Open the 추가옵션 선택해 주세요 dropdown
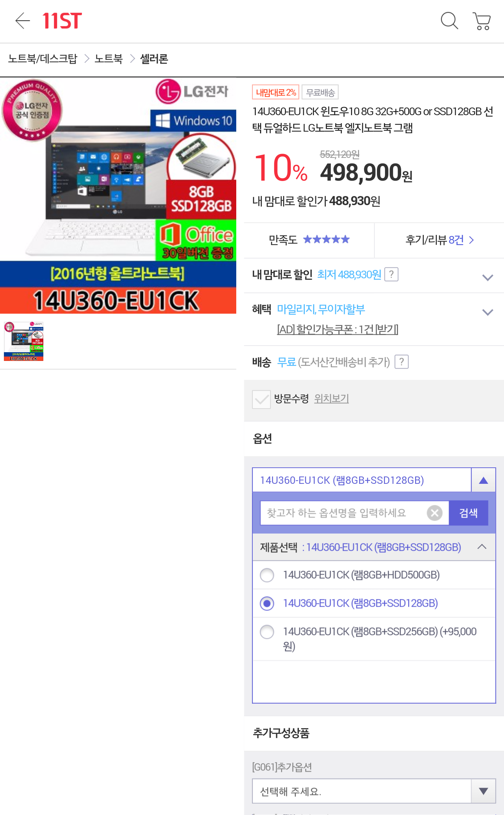The width and height of the screenshot is (504, 815). (x=374, y=791)
